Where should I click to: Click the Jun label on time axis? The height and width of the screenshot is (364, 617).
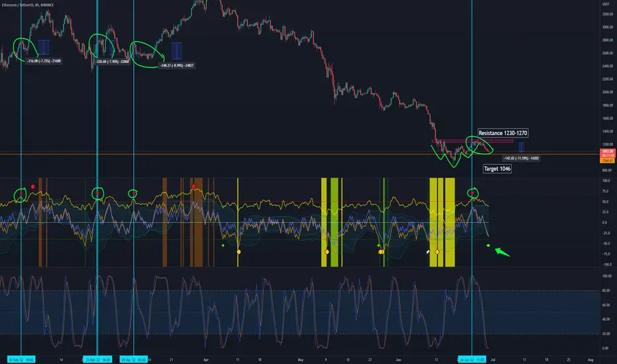399,359
